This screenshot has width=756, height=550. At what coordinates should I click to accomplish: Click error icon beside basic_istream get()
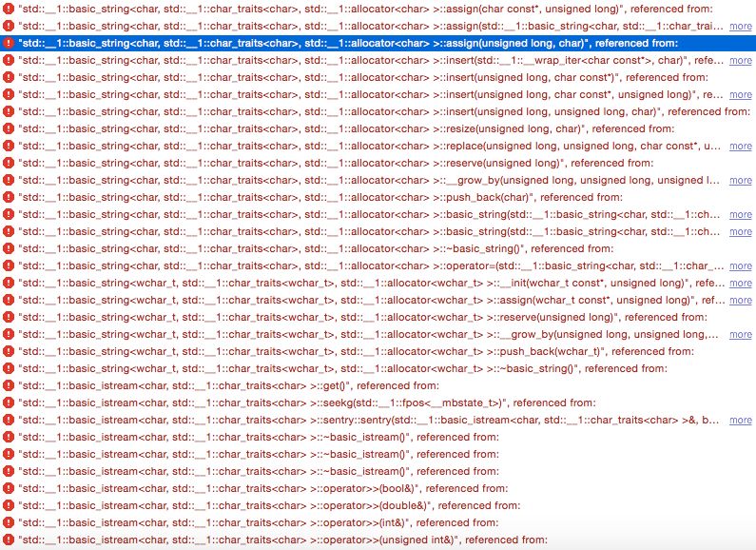tap(9, 385)
